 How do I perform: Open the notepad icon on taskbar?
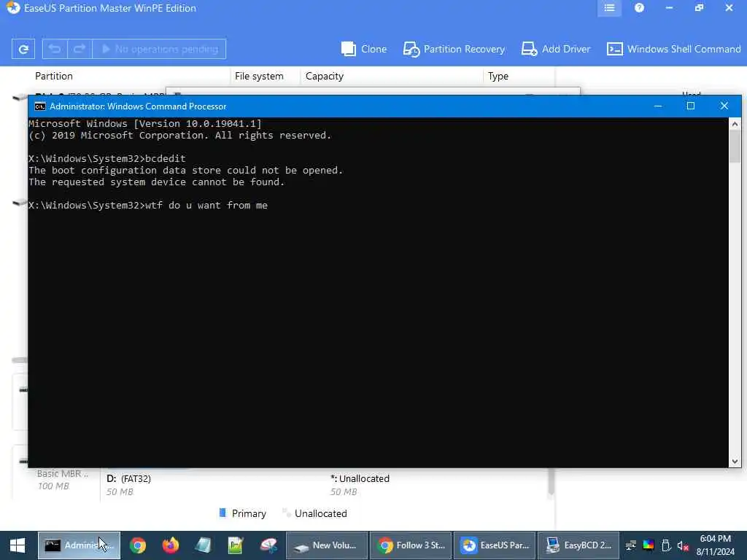pos(203,545)
